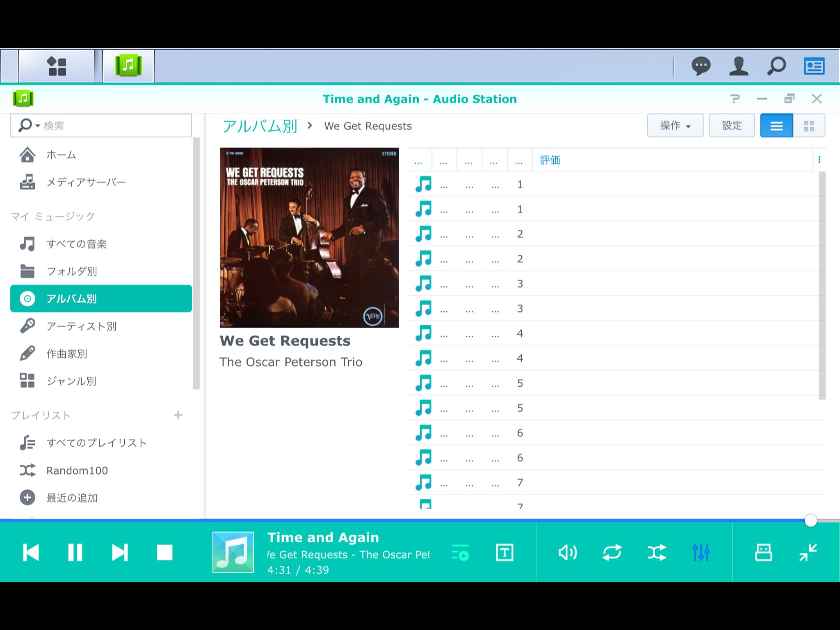The width and height of the screenshot is (840, 630).
Task: Open column options three-dot menu
Action: 819,160
